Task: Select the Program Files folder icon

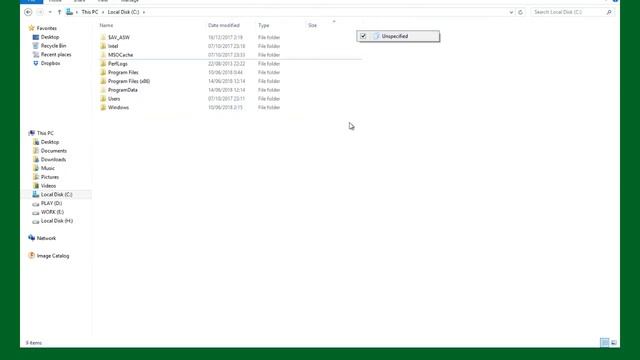Action: [103, 73]
